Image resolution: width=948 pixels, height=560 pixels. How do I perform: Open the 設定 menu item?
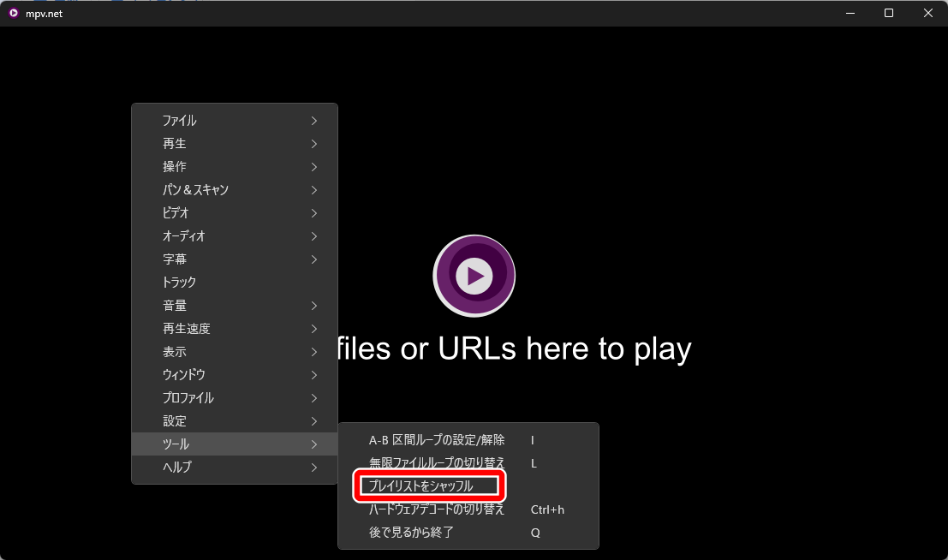[x=235, y=421]
